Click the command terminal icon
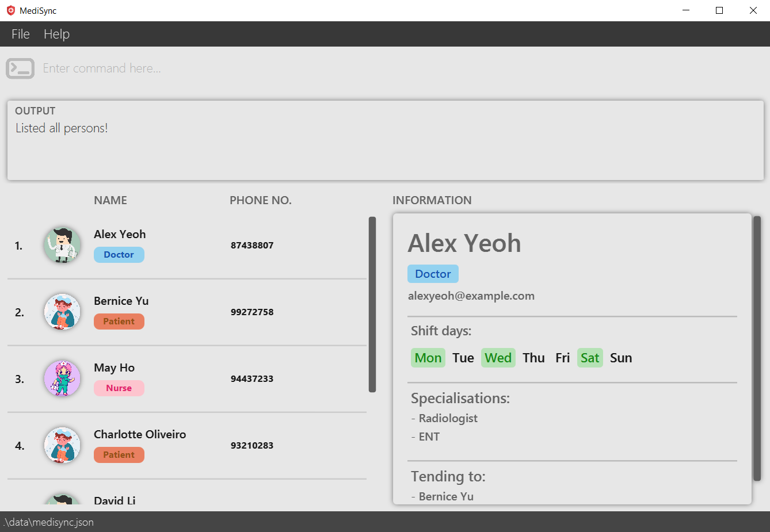Image resolution: width=770 pixels, height=532 pixels. [20, 68]
